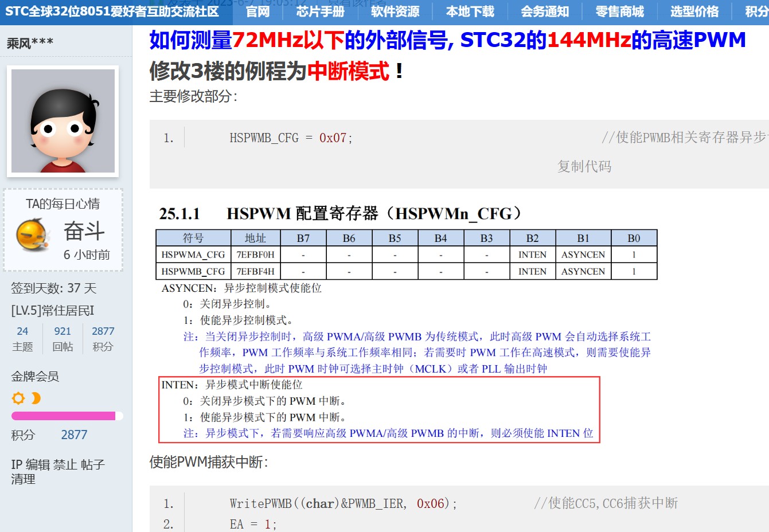Click the 奋斗 mood status text
The height and width of the screenshot is (532, 769).
pyautogui.click(x=84, y=230)
